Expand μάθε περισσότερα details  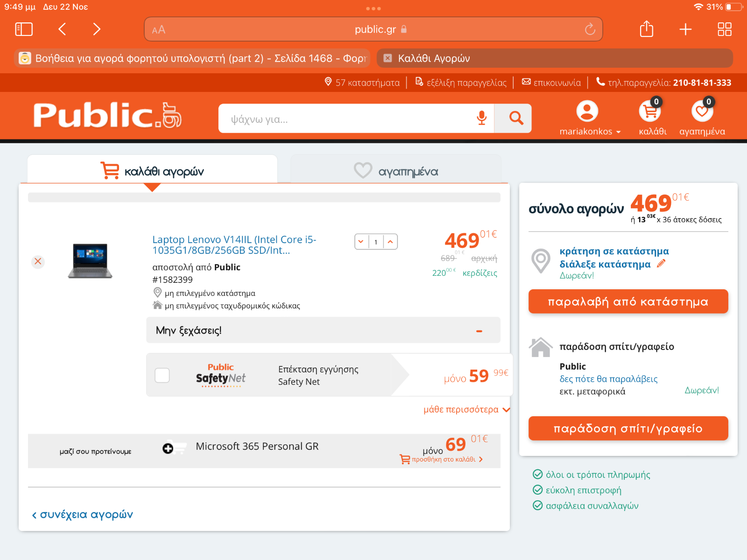pyautogui.click(x=466, y=410)
